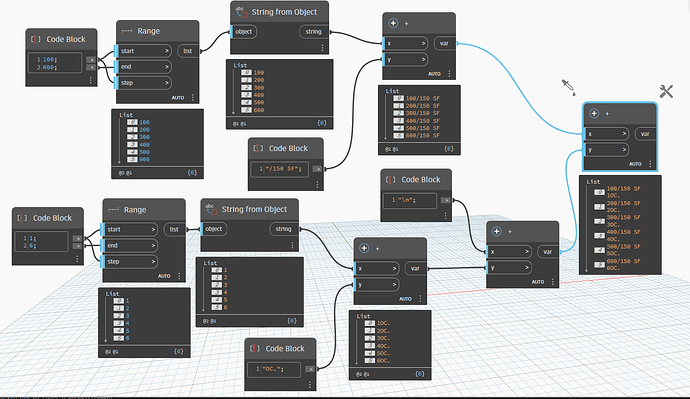Viewport: 690px width, 399px height.
Task: Open the three-dot menu of the lower String from Object node
Action: (x=292, y=245)
